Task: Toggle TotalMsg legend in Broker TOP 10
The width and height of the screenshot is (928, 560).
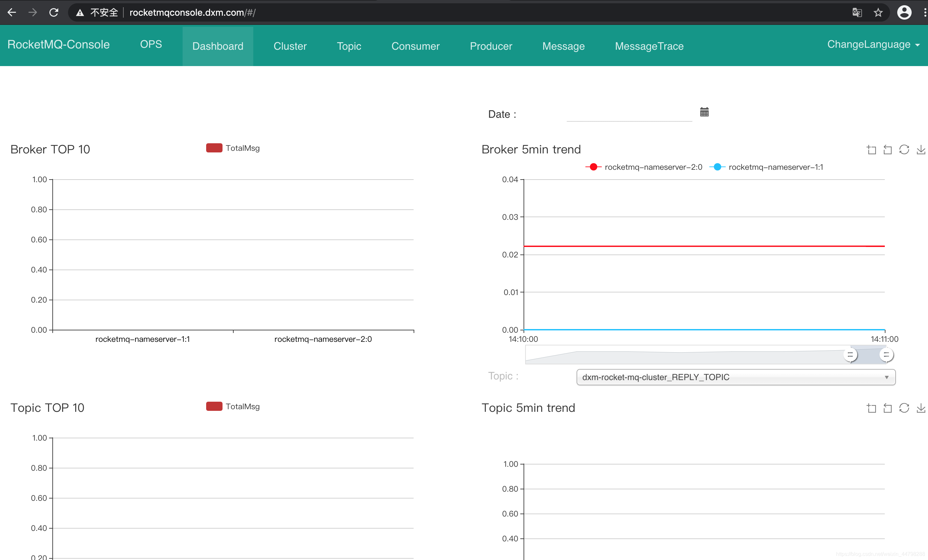Action: (x=233, y=148)
